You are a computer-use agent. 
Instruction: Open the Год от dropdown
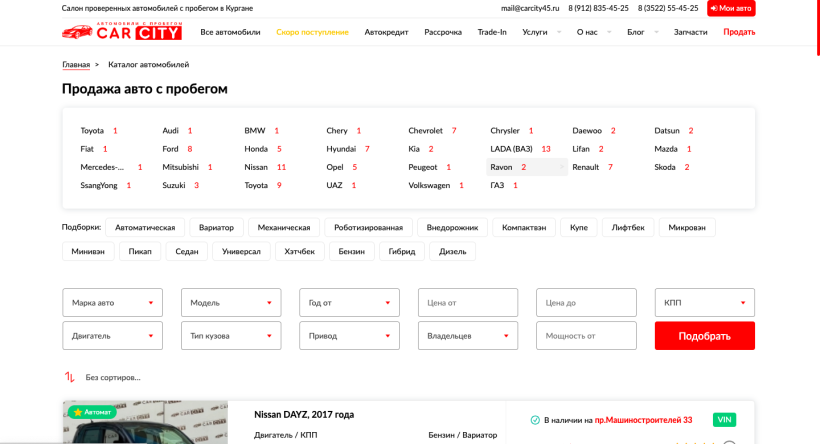(349, 302)
